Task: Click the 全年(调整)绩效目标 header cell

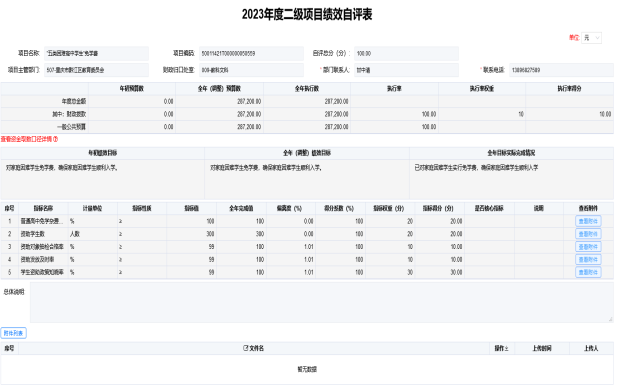Action: pos(307,153)
